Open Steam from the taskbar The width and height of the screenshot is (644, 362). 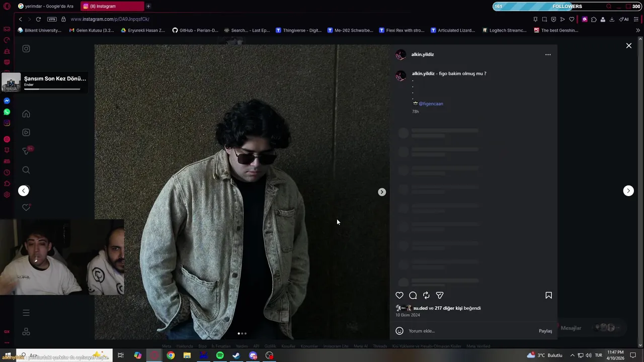pos(236,355)
